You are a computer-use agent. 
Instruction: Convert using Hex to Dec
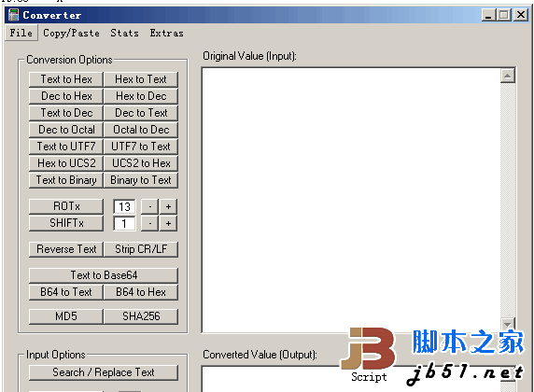[x=141, y=96]
